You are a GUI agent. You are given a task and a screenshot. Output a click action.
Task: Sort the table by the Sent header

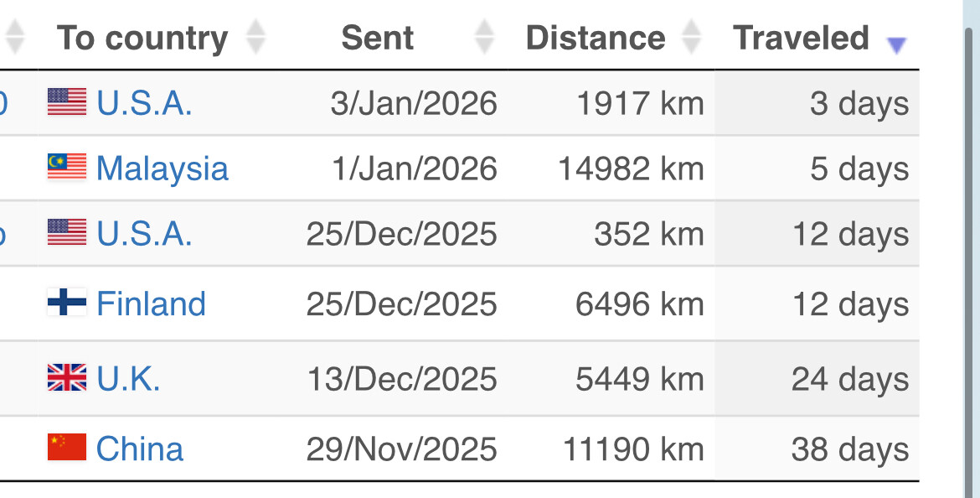pyautogui.click(x=378, y=38)
